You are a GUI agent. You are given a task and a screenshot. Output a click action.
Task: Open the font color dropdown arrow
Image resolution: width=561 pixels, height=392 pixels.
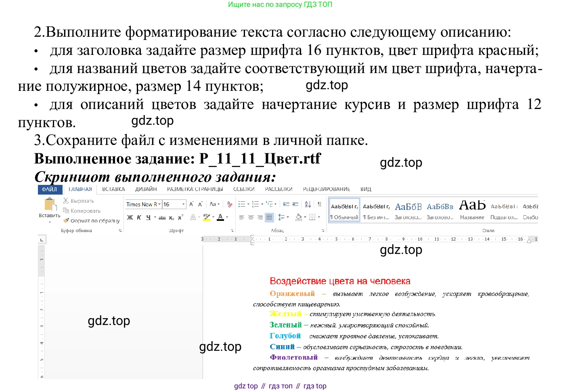click(227, 217)
